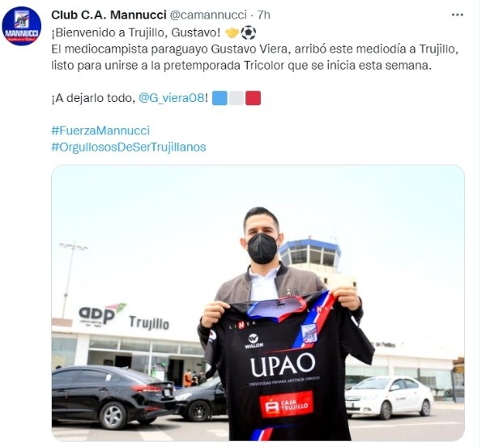This screenshot has width=486, height=448.
Task: Open the Club C.A. Mannucci display name
Action: pyautogui.click(x=109, y=15)
